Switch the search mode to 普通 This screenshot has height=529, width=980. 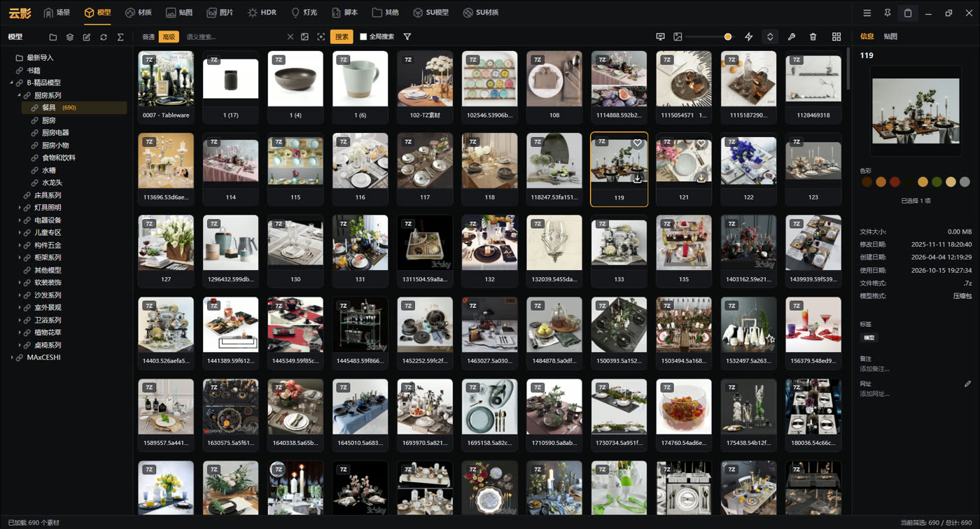(148, 37)
